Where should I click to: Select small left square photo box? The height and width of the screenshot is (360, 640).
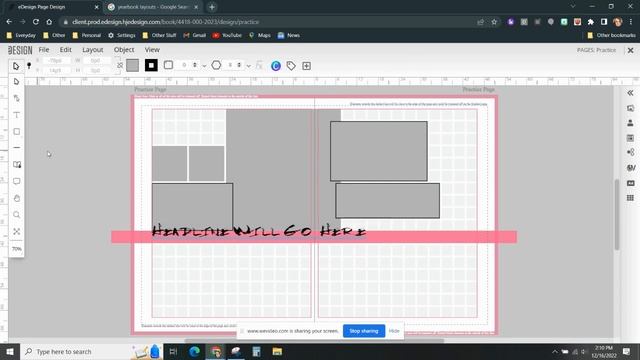point(169,163)
